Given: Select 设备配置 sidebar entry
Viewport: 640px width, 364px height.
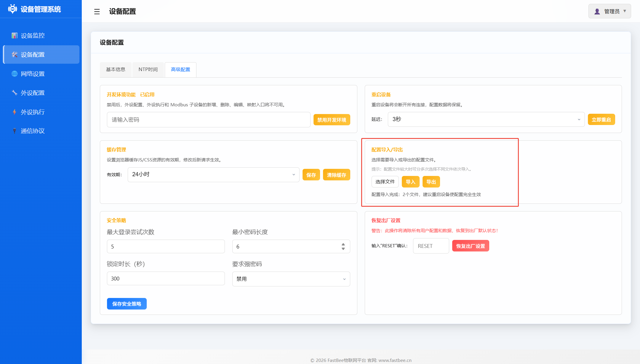Looking at the screenshot, I should click(41, 54).
